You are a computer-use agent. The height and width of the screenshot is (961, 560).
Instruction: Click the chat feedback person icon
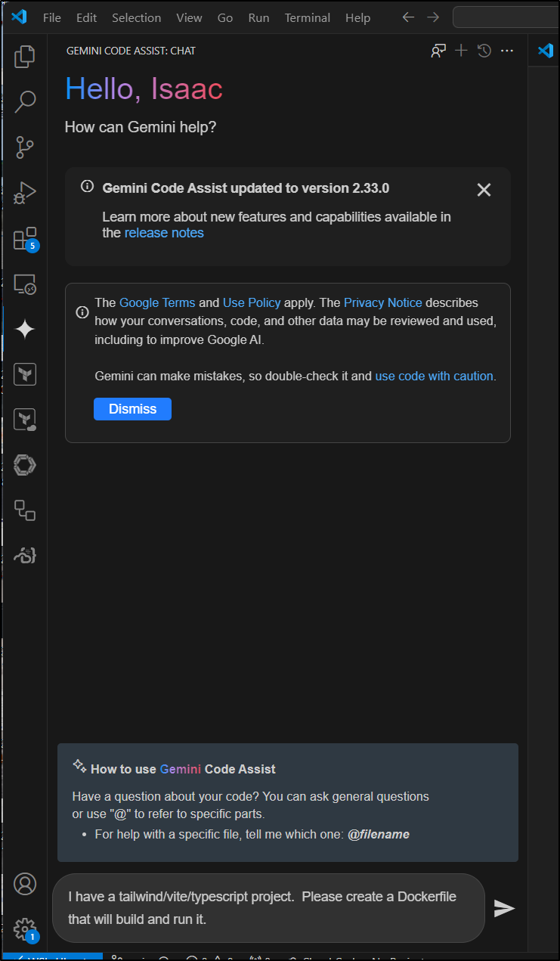click(x=438, y=51)
